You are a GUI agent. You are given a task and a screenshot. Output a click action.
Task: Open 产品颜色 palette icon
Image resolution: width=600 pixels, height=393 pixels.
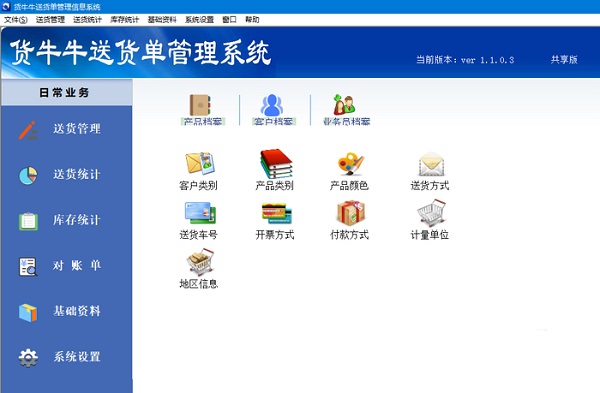(x=351, y=164)
